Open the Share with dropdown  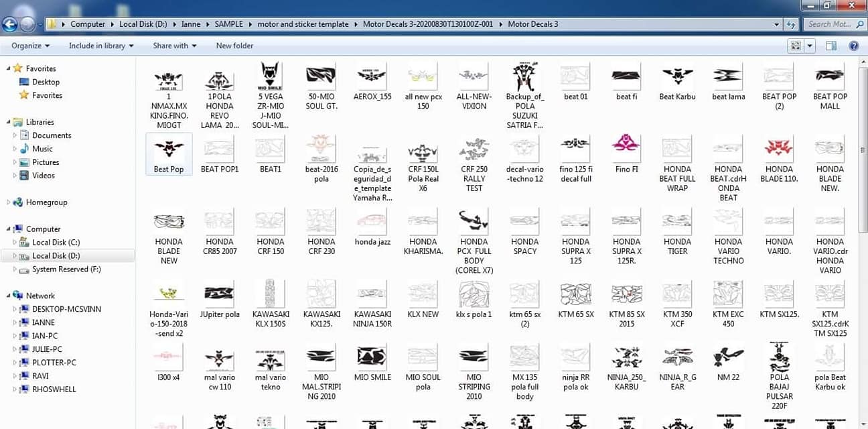coord(175,46)
